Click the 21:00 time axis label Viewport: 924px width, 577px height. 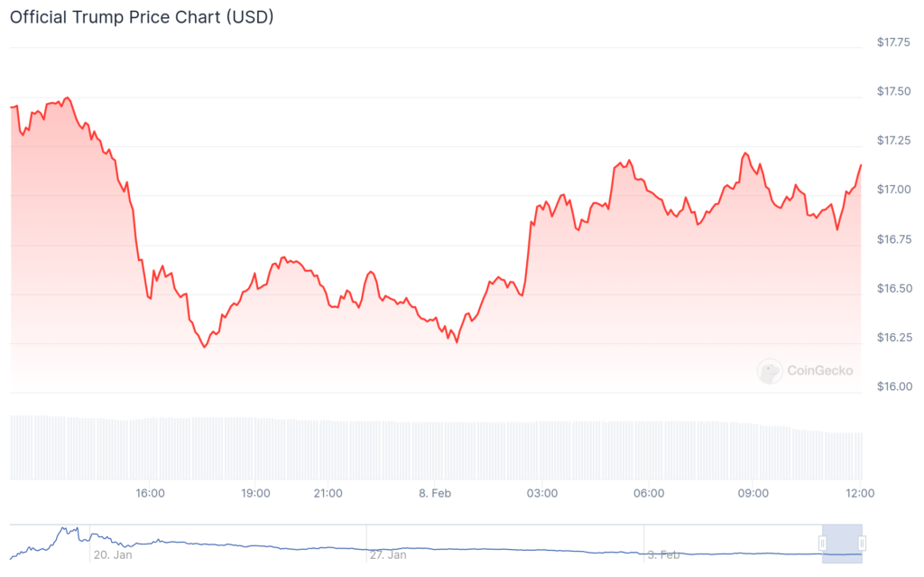(328, 493)
